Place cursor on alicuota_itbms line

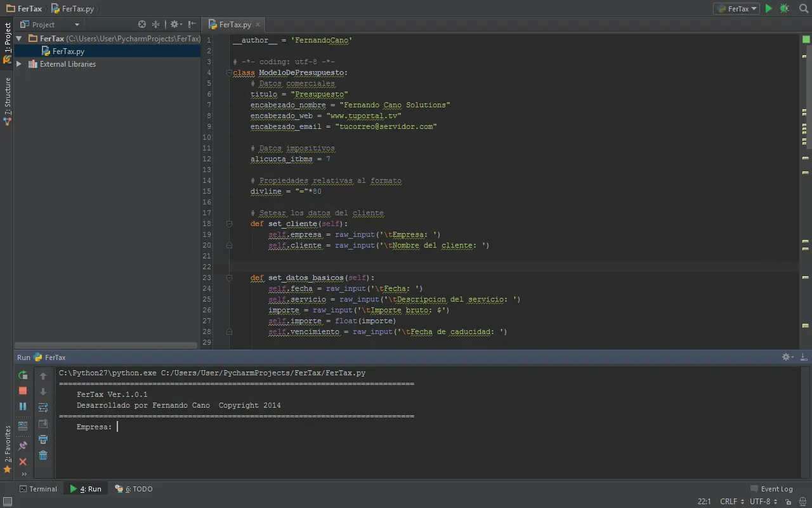291,159
